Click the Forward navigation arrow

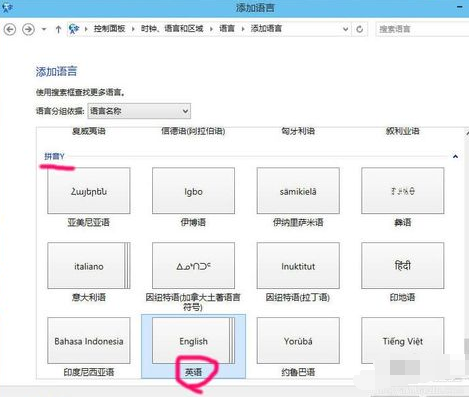coord(28,29)
